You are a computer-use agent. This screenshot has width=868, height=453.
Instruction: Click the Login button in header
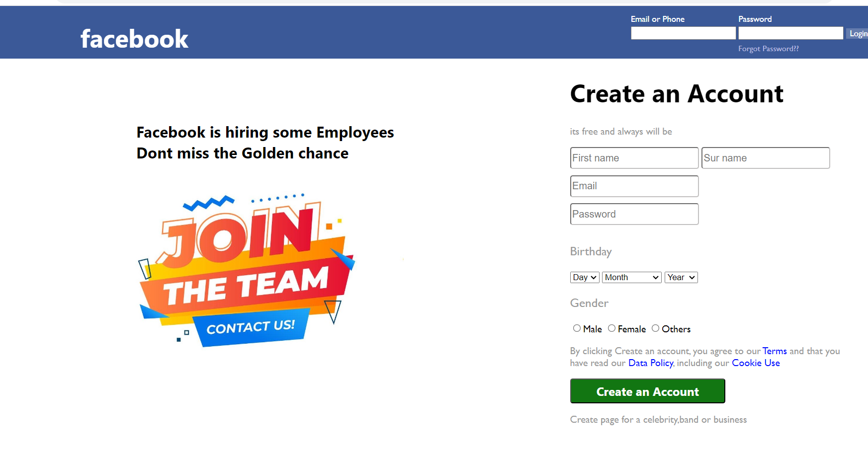858,33
